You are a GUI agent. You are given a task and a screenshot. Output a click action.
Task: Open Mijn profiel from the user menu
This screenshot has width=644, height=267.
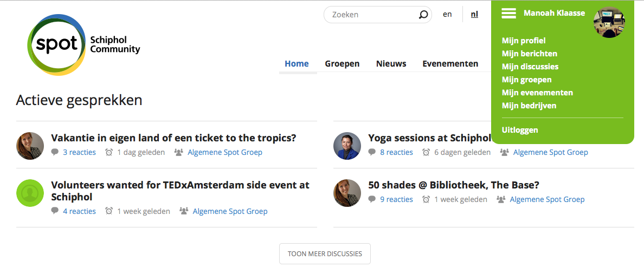click(x=524, y=41)
